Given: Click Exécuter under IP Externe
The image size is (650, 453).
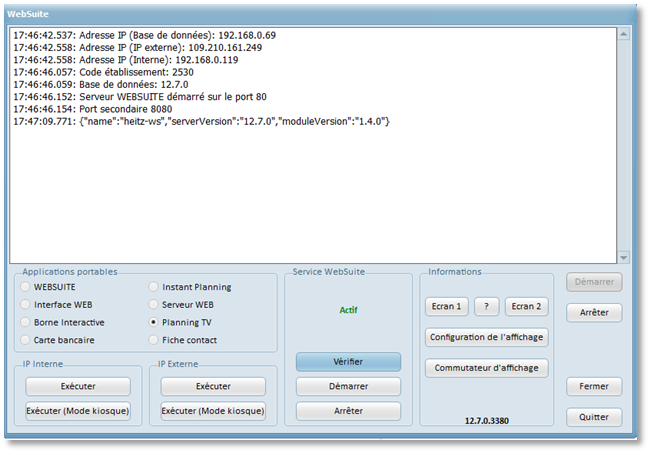Looking at the screenshot, I should coord(213,386).
